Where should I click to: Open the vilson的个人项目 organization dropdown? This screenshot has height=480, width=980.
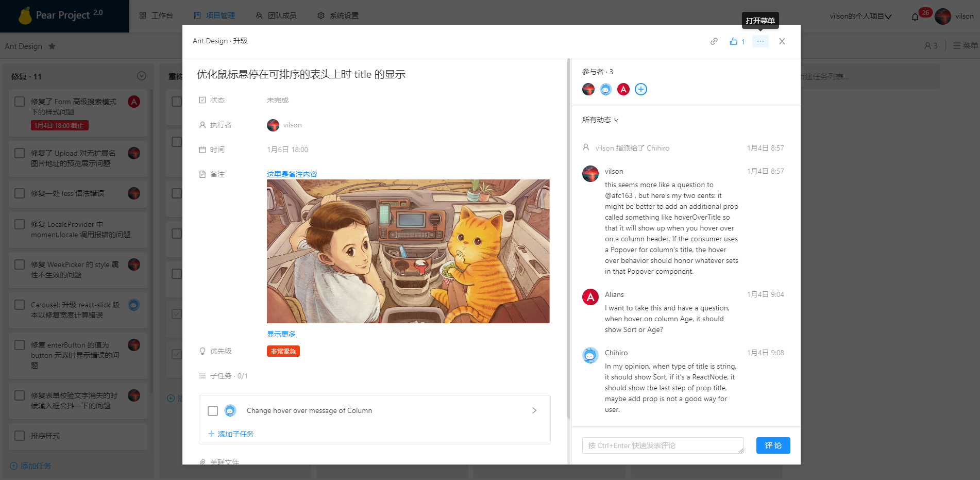[860, 16]
